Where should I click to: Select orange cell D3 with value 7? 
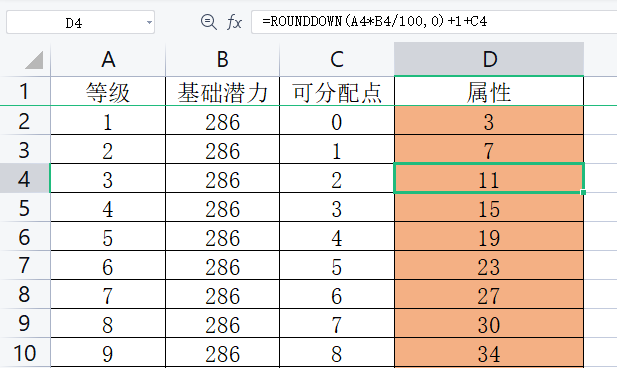click(489, 149)
